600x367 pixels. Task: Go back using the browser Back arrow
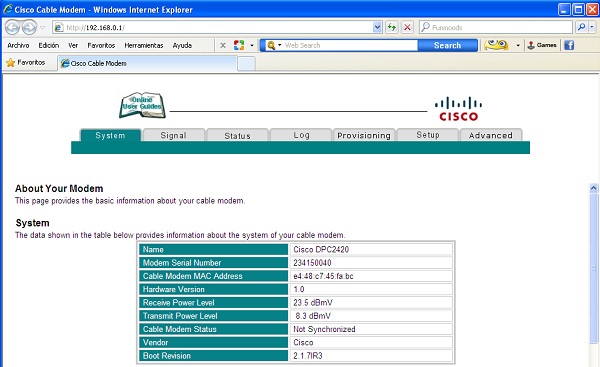pyautogui.click(x=12, y=28)
